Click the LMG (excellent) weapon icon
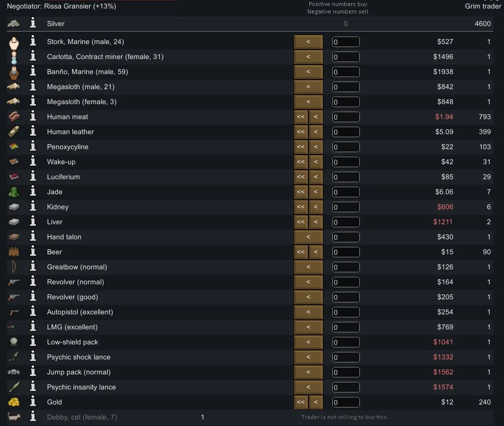 tap(14, 327)
